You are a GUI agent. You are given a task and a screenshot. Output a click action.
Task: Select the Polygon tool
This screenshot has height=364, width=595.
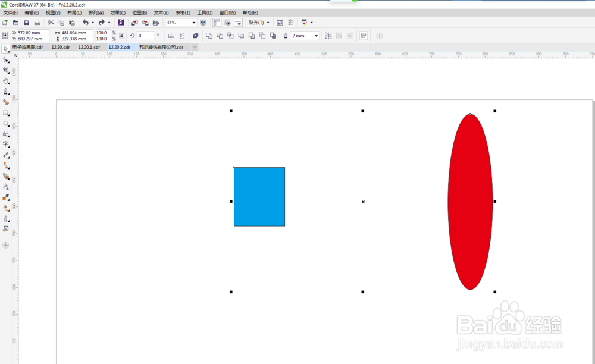click(6, 134)
